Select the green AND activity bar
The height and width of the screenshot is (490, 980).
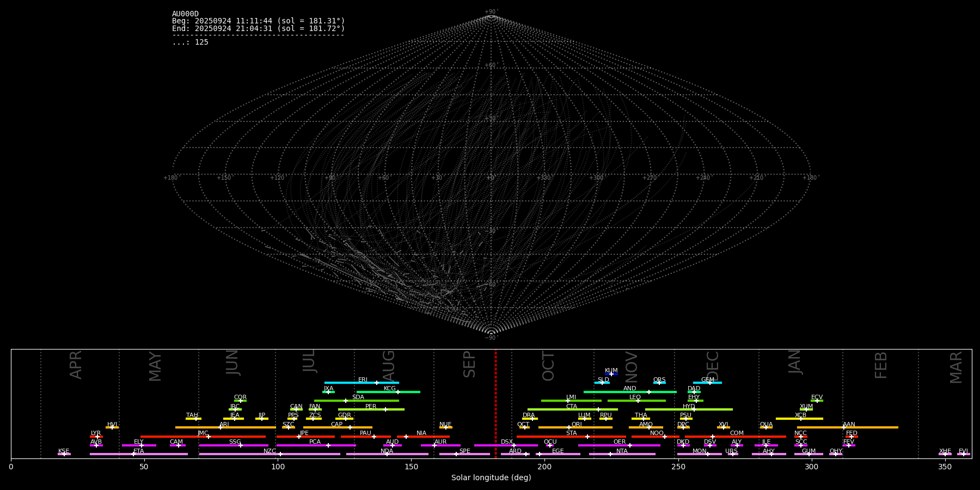pyautogui.click(x=630, y=392)
